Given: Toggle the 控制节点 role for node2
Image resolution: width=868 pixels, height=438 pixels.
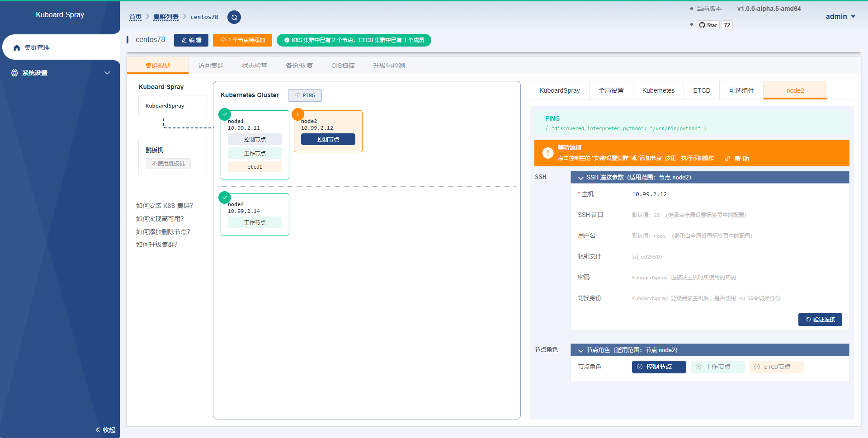Looking at the screenshot, I should 659,367.
